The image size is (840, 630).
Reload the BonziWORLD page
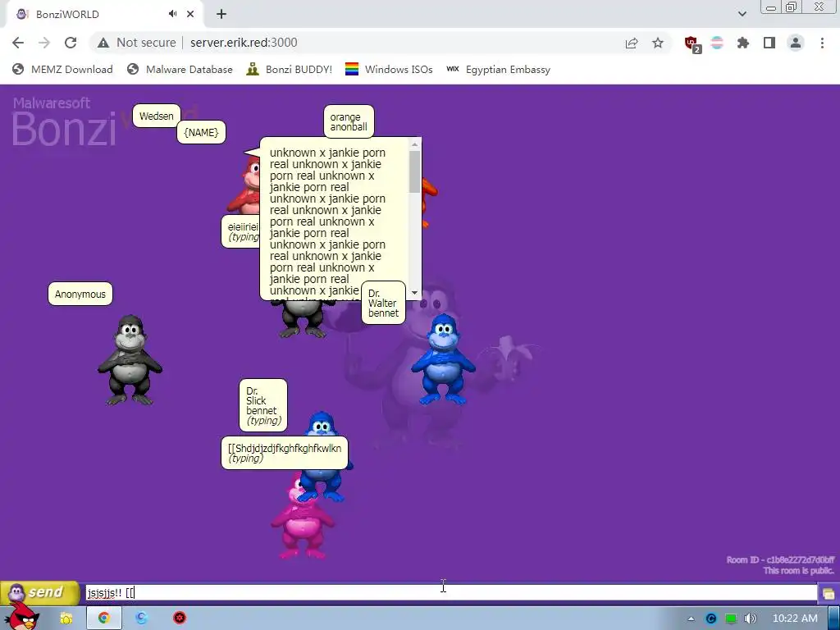coord(71,43)
